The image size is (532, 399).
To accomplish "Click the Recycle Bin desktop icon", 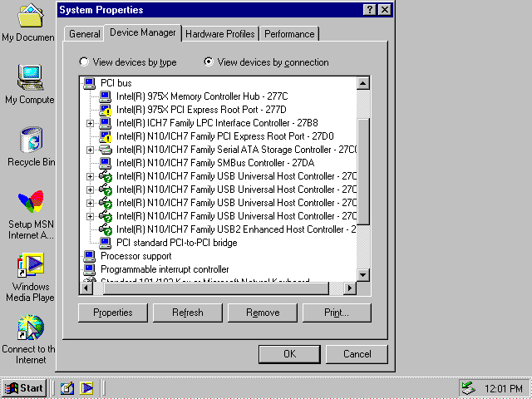I will coord(31,140).
